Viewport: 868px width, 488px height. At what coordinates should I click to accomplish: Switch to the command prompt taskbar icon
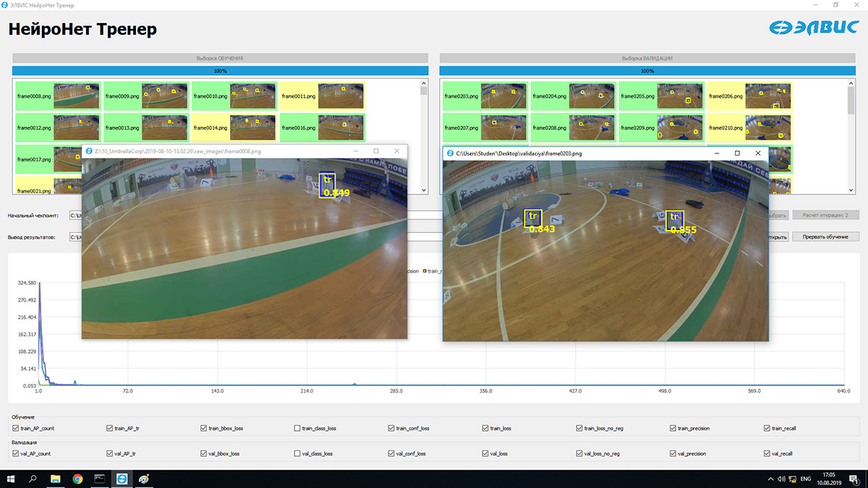[x=100, y=479]
